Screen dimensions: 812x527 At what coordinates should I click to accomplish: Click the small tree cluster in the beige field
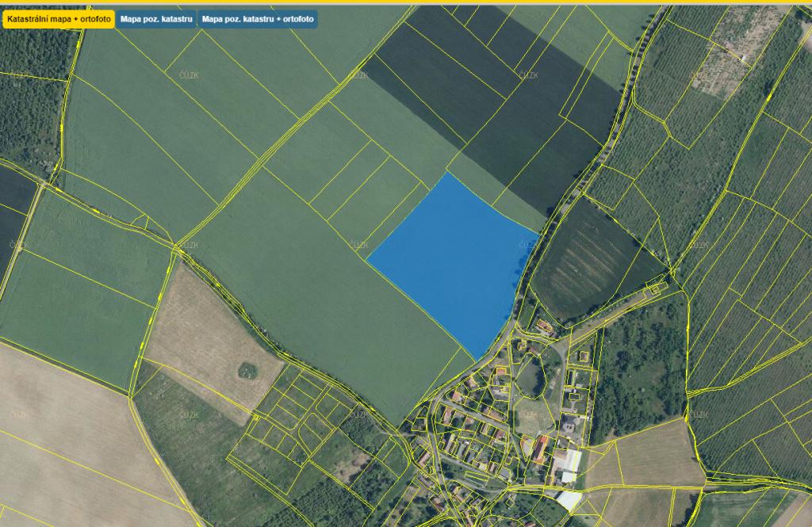click(x=248, y=369)
